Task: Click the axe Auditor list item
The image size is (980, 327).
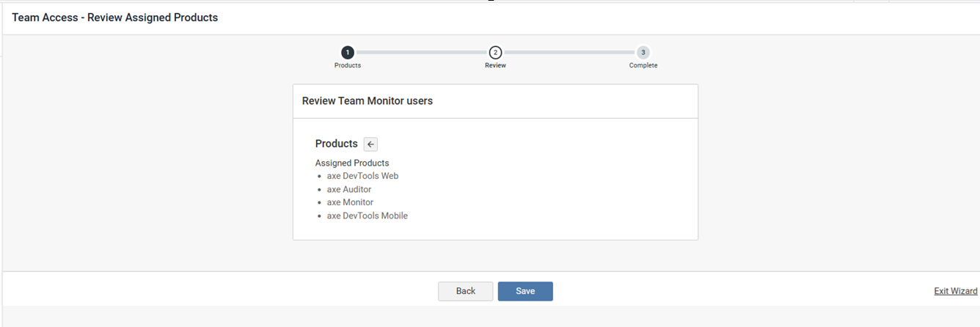Action: coord(349,189)
